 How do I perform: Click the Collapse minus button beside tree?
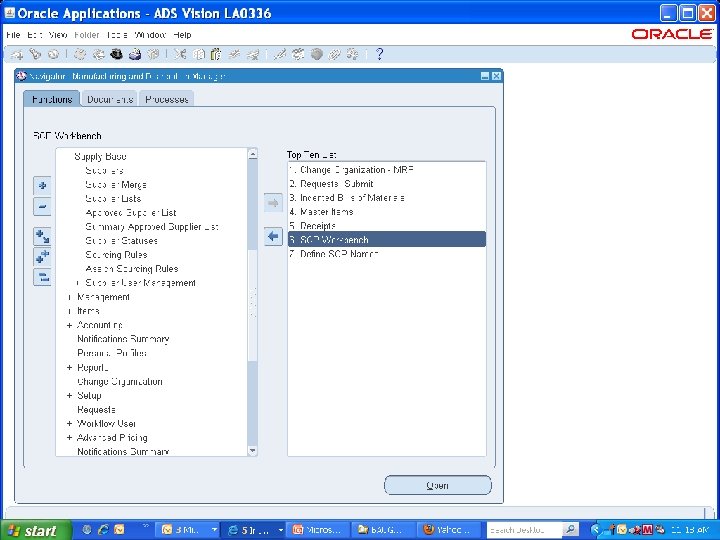point(42,207)
